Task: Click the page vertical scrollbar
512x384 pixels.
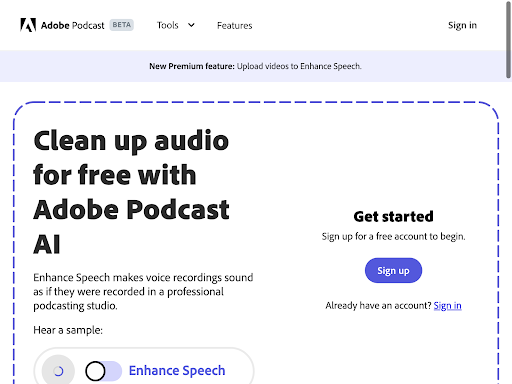Action: [x=508, y=39]
